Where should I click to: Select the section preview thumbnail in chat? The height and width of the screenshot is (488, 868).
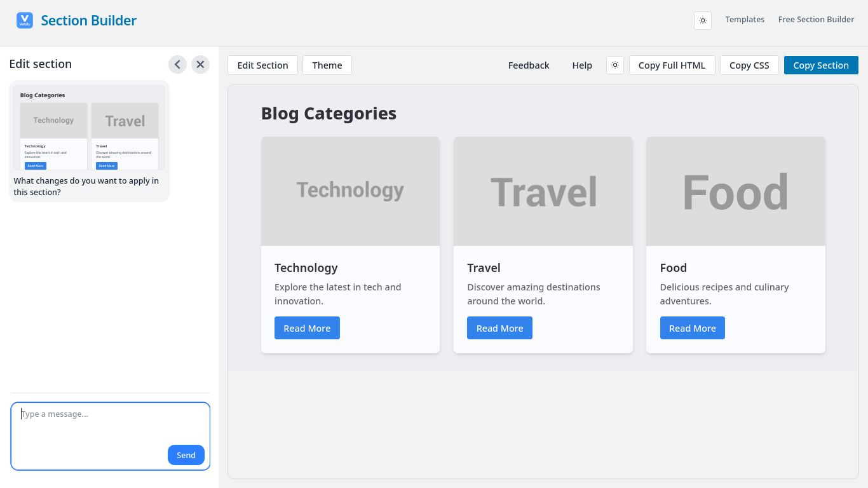click(x=89, y=128)
